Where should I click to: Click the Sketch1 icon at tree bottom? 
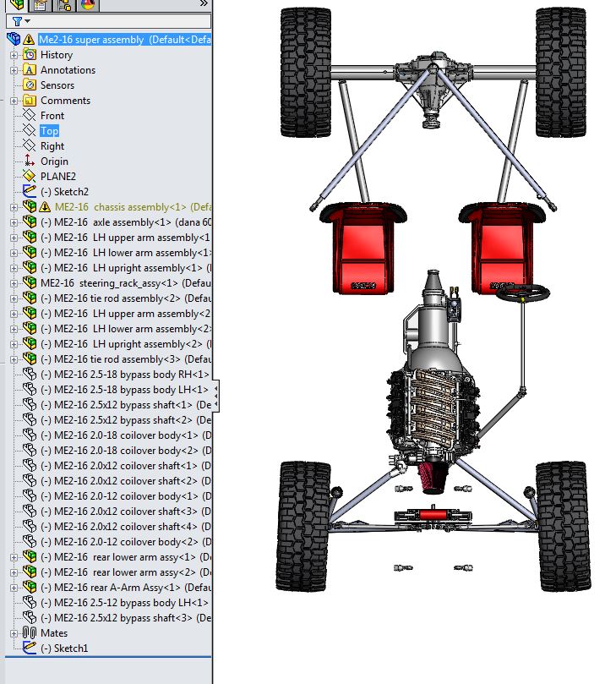[x=30, y=648]
